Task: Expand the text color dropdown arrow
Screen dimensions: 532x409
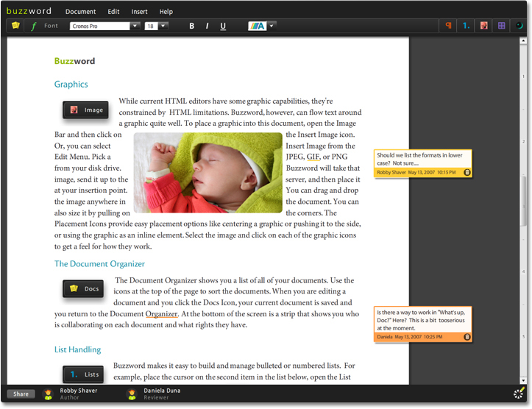Action: pos(272,26)
